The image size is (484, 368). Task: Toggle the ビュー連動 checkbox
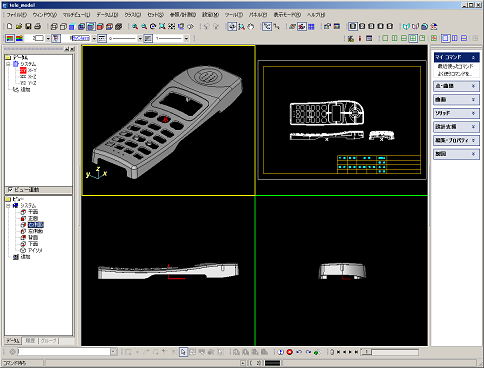click(10, 189)
